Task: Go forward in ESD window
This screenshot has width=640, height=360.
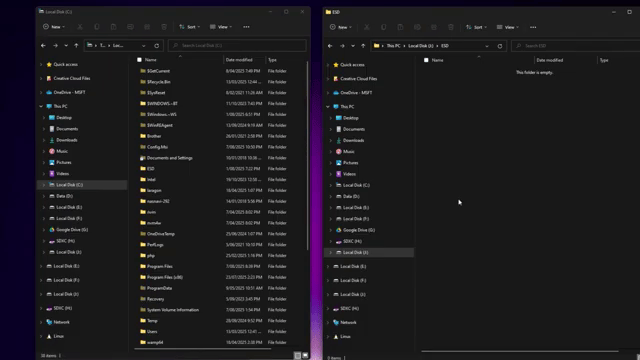Action: (342, 46)
